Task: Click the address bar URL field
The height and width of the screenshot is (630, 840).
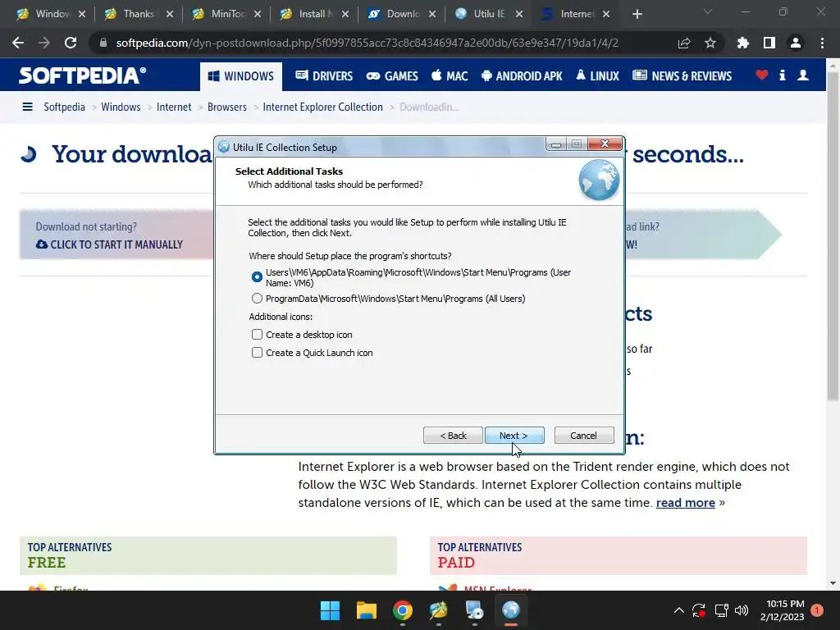Action: click(367, 43)
